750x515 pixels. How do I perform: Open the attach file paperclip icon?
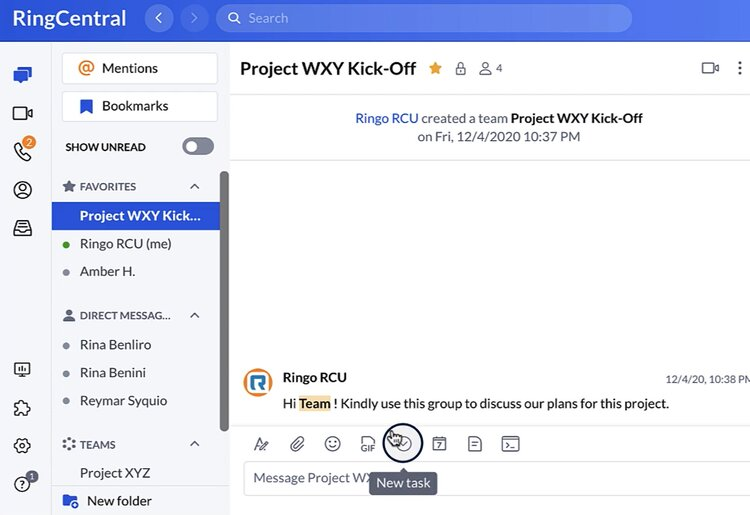pos(297,444)
